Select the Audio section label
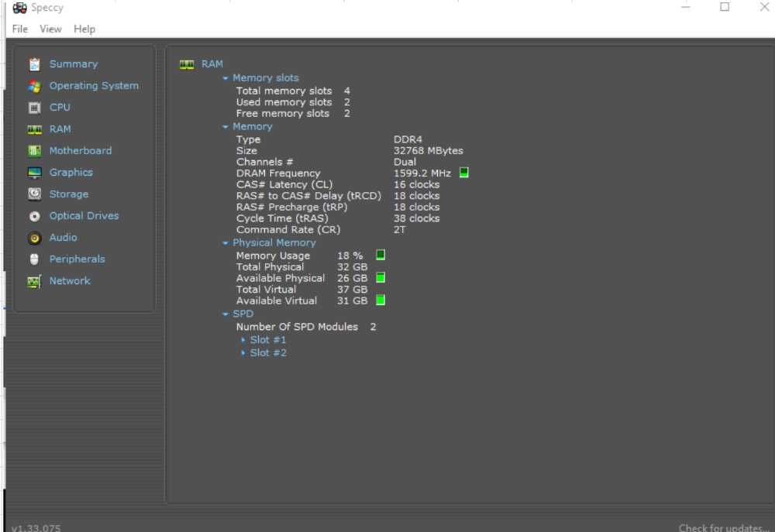The width and height of the screenshot is (775, 532). (x=64, y=238)
